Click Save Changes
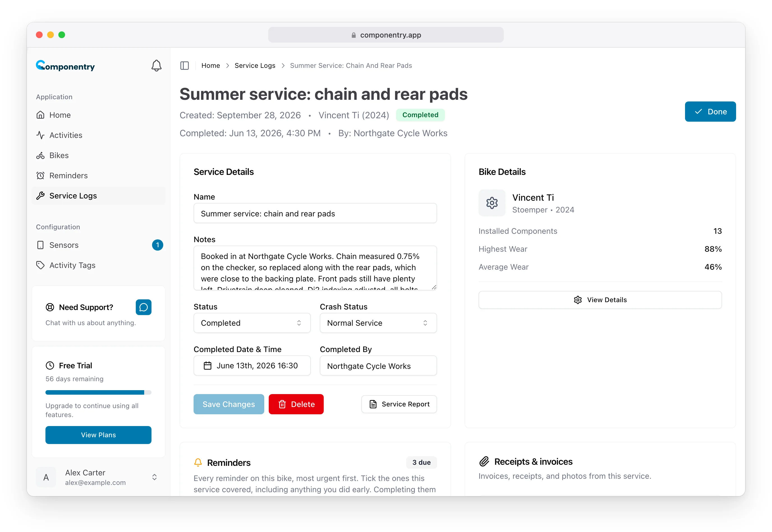772x532 pixels. (x=229, y=404)
